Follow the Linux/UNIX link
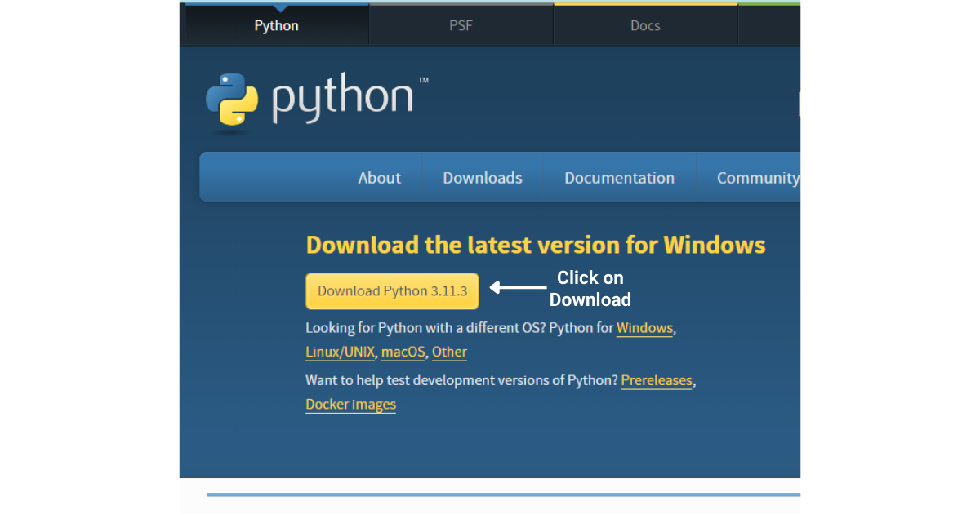Image resolution: width=980 pixels, height=514 pixels. coord(341,352)
